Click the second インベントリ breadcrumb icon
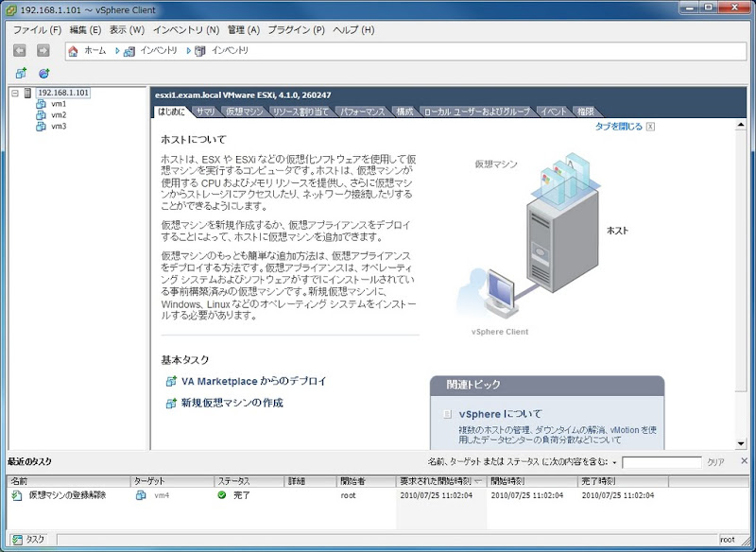The width and height of the screenshot is (756, 552). click(200, 51)
